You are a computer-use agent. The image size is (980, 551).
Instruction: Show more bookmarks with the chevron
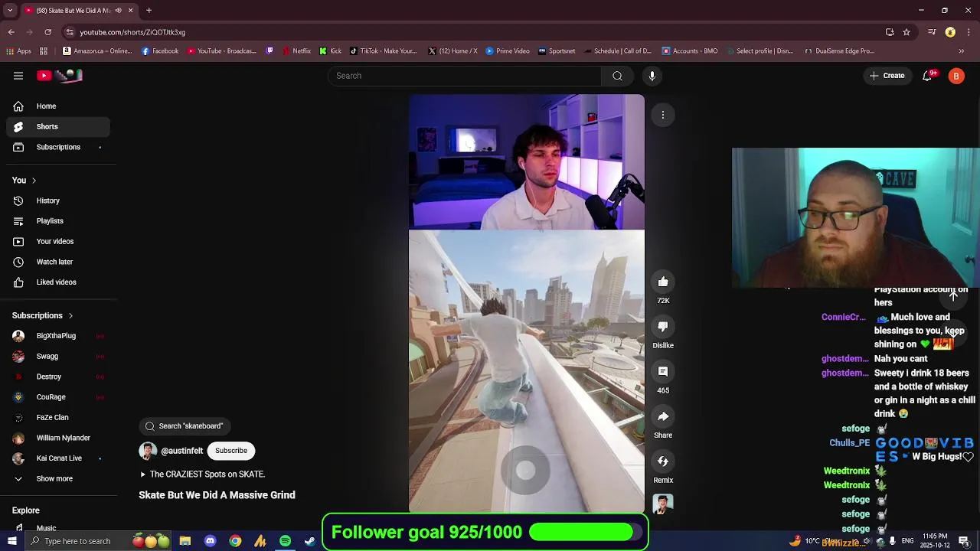click(962, 51)
